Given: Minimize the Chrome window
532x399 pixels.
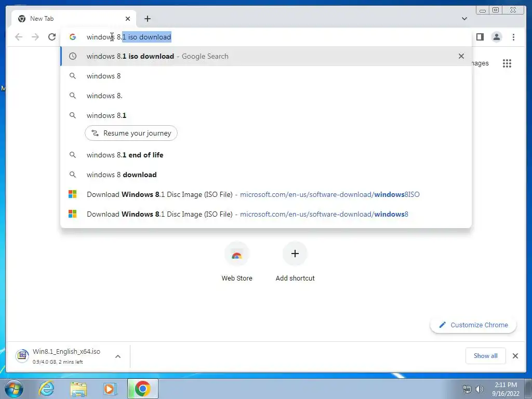Looking at the screenshot, I should tap(483, 10).
